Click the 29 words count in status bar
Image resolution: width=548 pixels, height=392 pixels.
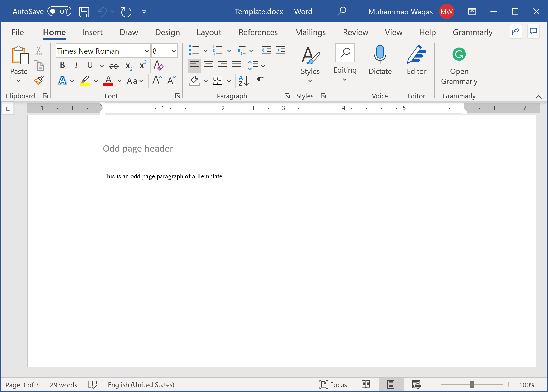click(x=63, y=385)
